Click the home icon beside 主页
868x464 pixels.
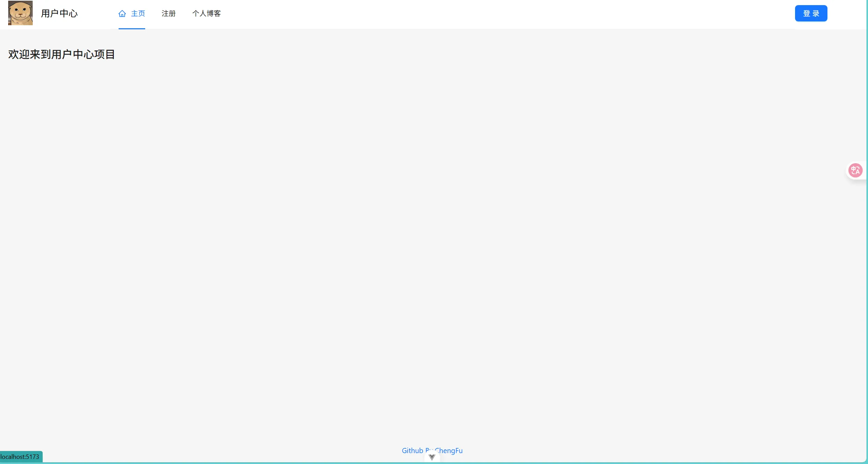pos(122,14)
